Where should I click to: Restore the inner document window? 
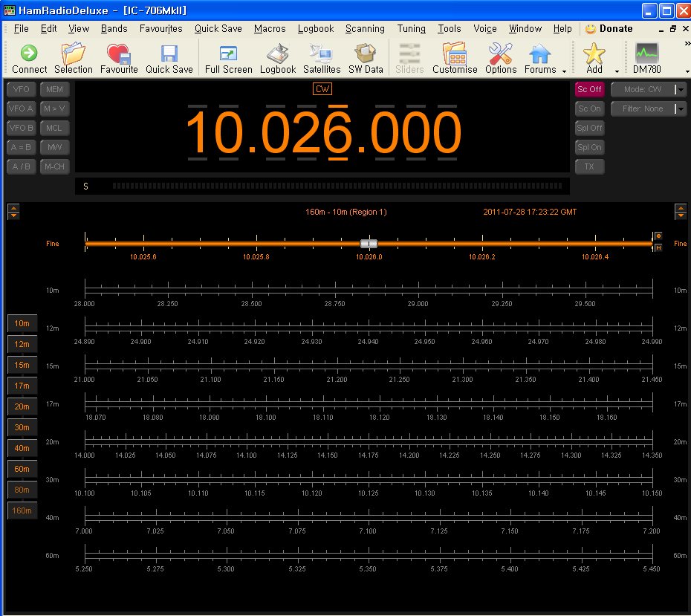pos(673,29)
